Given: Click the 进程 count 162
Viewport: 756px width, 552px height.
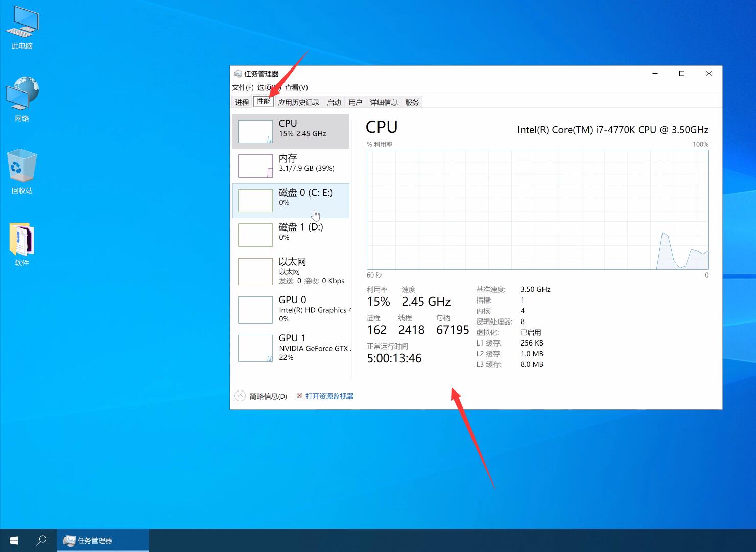Looking at the screenshot, I should [377, 330].
